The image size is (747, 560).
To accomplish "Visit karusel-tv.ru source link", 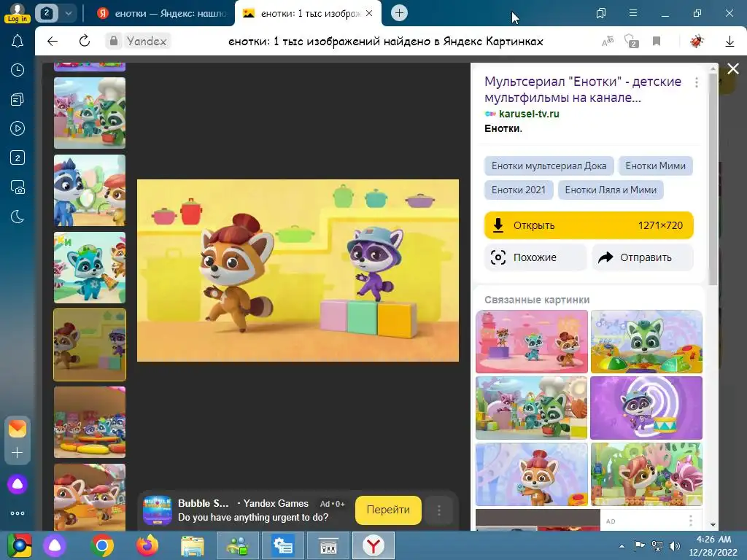I will (x=529, y=114).
